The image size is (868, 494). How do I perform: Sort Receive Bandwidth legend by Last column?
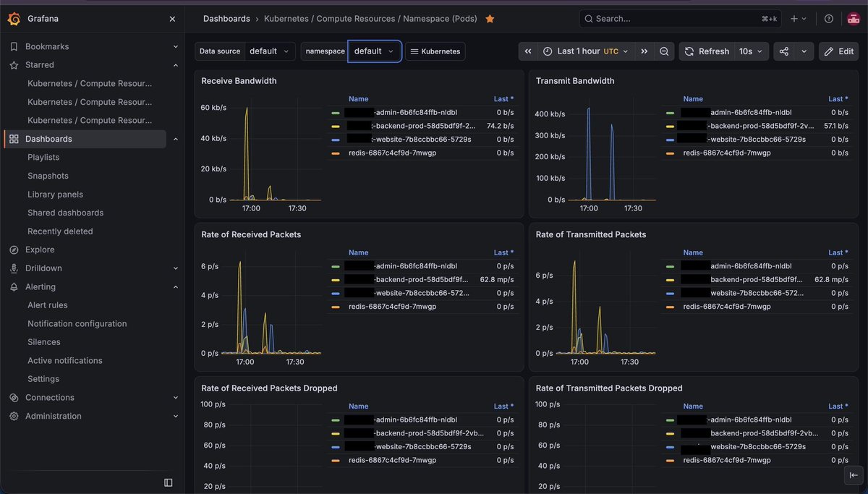(503, 99)
